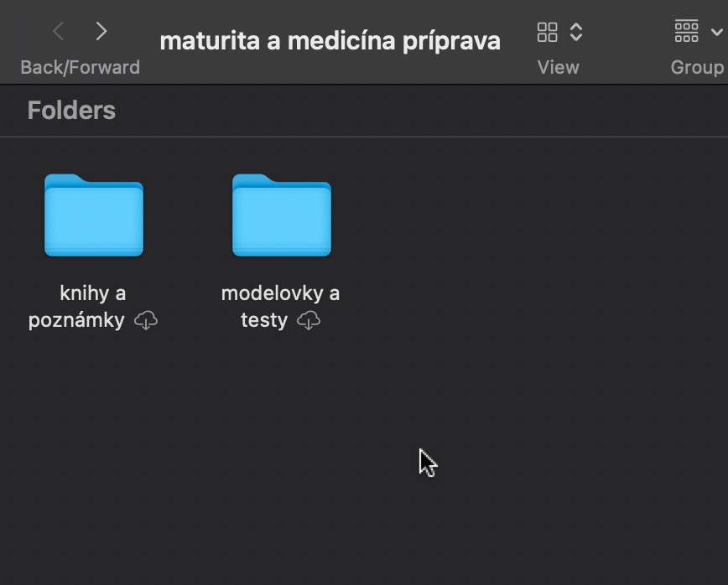Select the 'knihy a poznámky' folder thumbnail

pos(93,215)
